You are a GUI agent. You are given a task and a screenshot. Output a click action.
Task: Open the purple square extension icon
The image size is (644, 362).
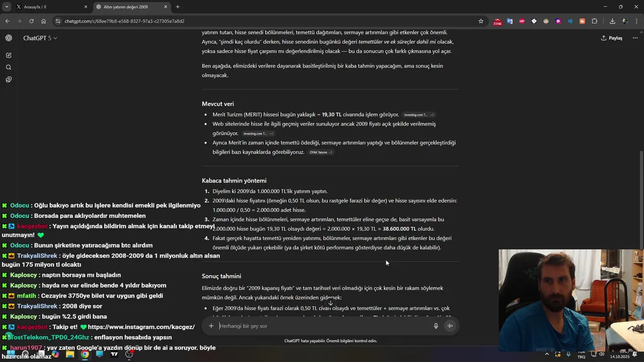pos(558,21)
